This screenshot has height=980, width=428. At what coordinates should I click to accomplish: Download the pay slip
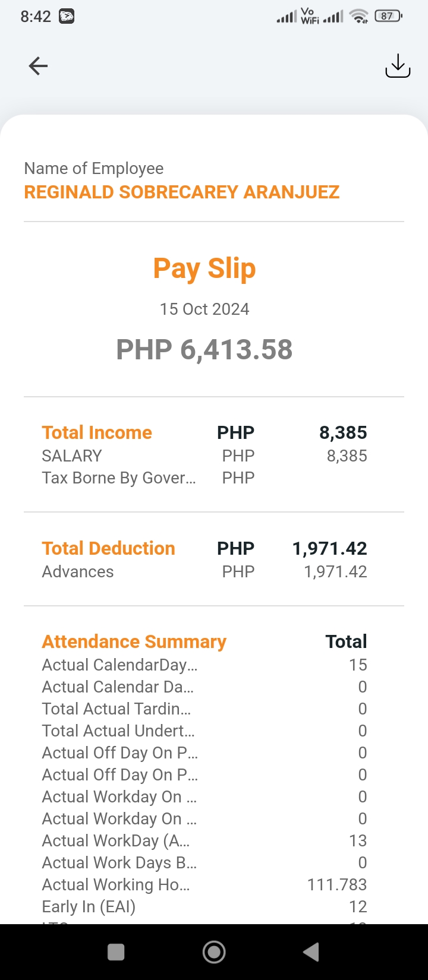click(398, 66)
